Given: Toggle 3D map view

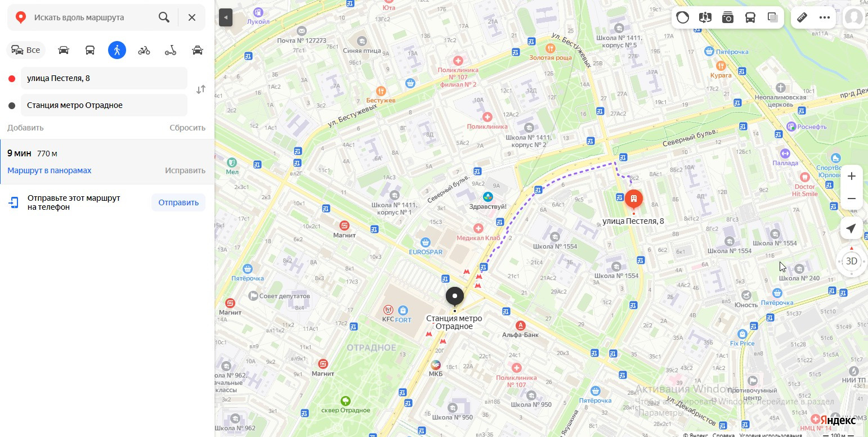Looking at the screenshot, I should click(x=852, y=261).
